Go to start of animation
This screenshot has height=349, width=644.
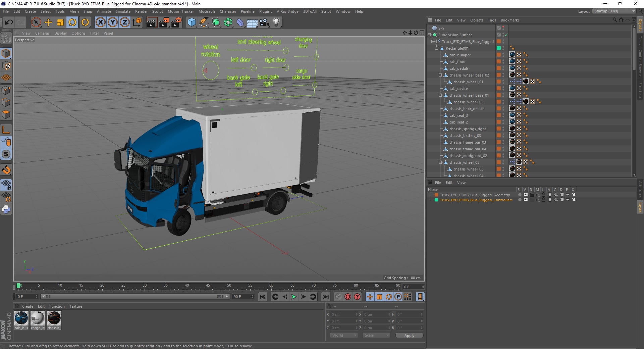click(x=263, y=297)
